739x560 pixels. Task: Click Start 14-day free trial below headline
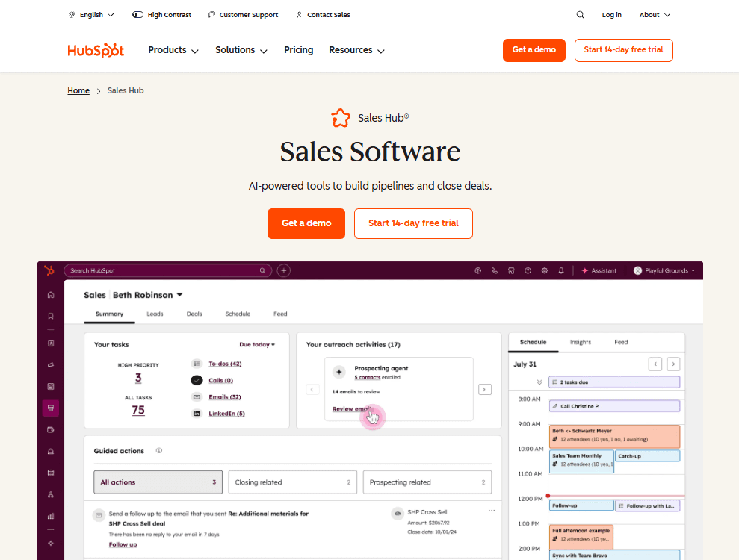pyautogui.click(x=413, y=223)
